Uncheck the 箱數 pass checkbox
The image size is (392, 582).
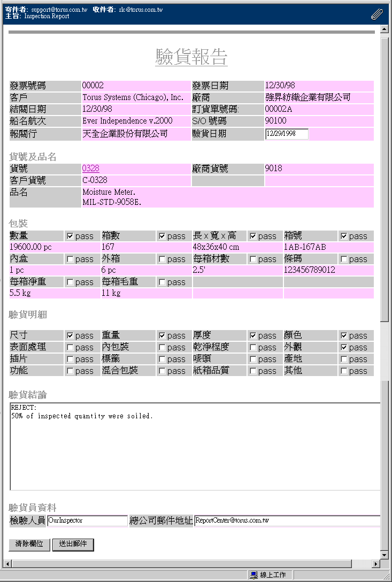click(x=162, y=236)
